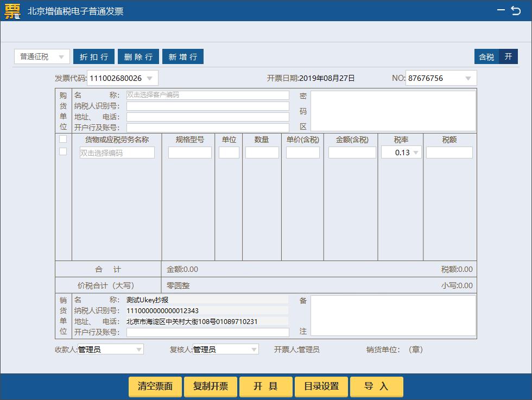Click the goods code selection field

[117, 152]
